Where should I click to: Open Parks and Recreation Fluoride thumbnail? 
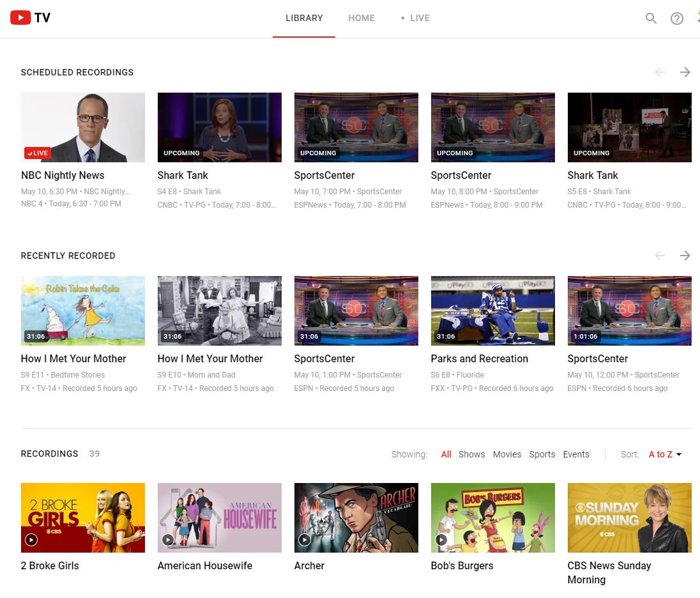(493, 311)
